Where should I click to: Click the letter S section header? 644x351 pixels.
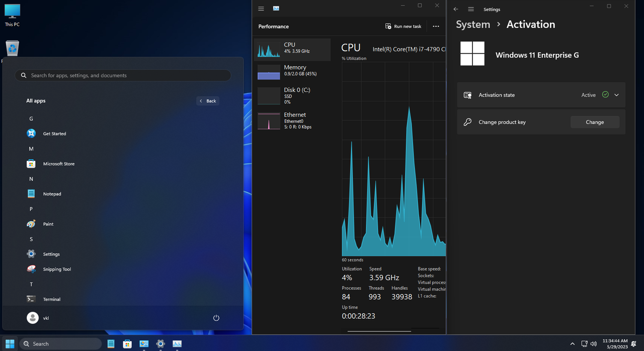pos(31,239)
